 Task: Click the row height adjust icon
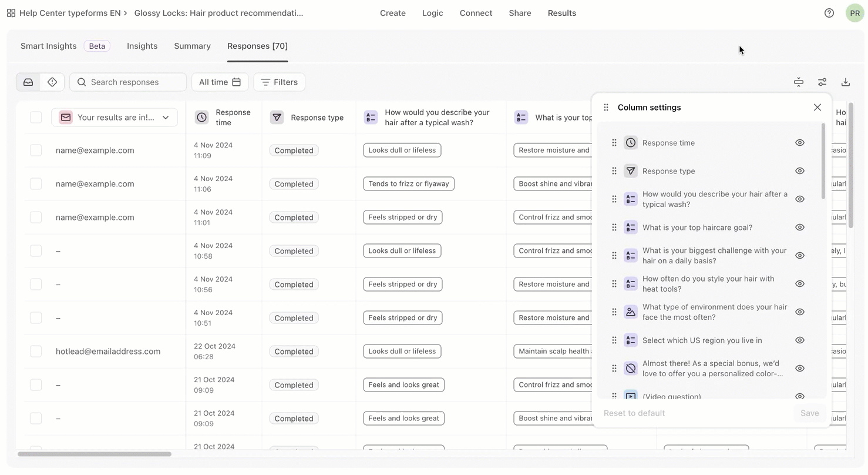pos(799,82)
